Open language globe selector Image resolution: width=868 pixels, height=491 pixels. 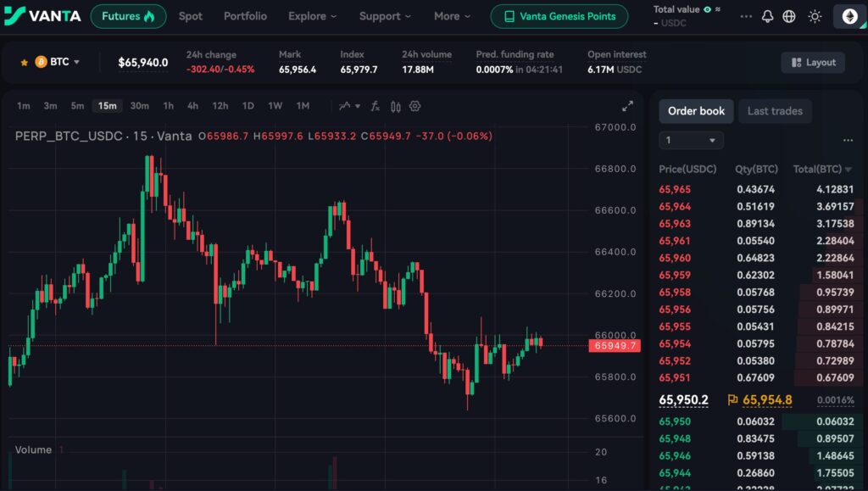(789, 17)
